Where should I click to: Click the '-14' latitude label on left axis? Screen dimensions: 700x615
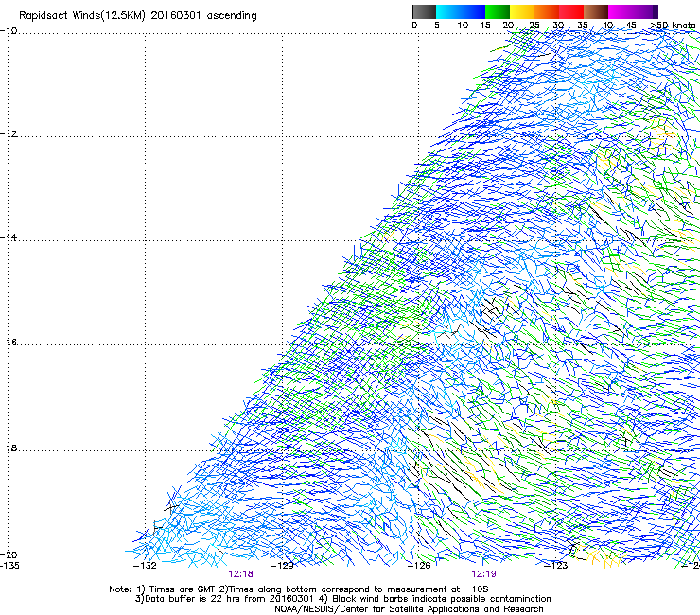(x=9, y=237)
